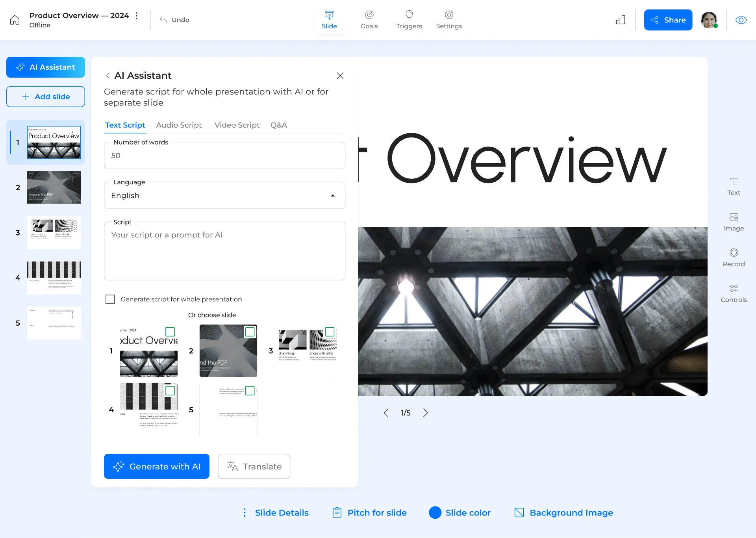Click the Add slide button
The width and height of the screenshot is (756, 538).
coord(46,96)
